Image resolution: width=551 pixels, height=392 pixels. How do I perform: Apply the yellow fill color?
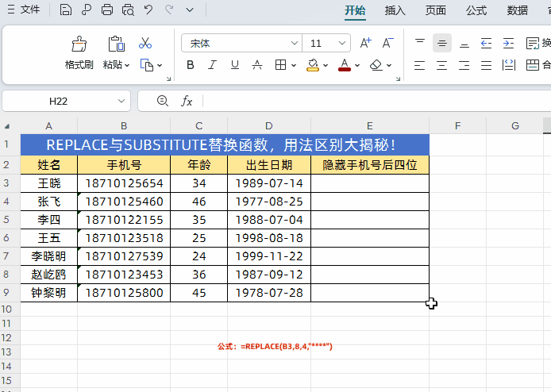point(312,65)
